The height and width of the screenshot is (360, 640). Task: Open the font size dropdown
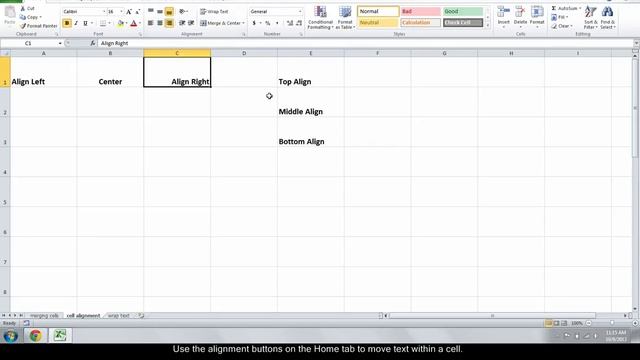[x=121, y=12]
